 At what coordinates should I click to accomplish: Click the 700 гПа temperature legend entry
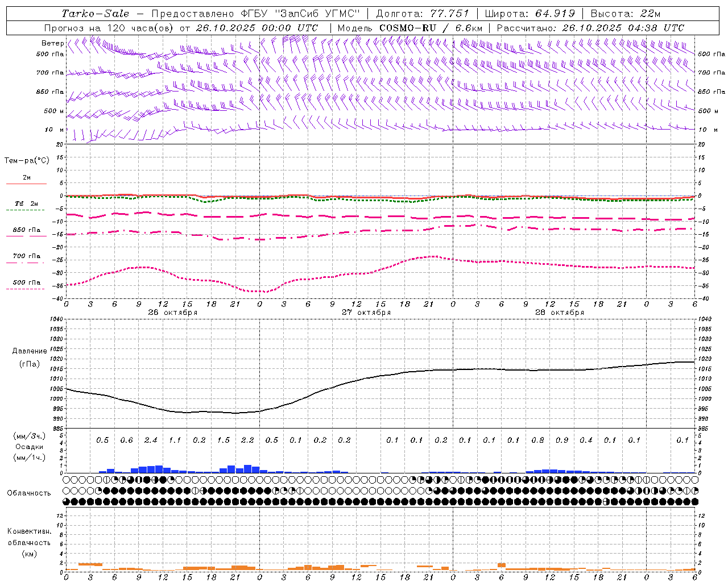tap(27, 256)
